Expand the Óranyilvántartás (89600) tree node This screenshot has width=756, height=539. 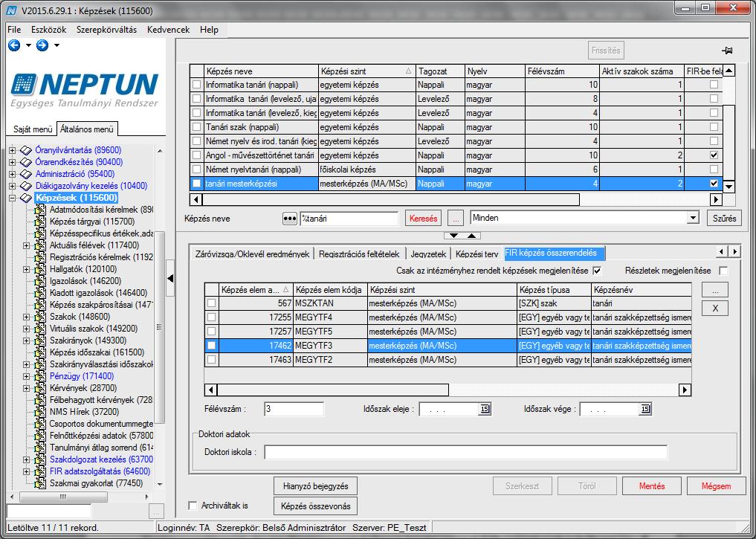pos(12,150)
